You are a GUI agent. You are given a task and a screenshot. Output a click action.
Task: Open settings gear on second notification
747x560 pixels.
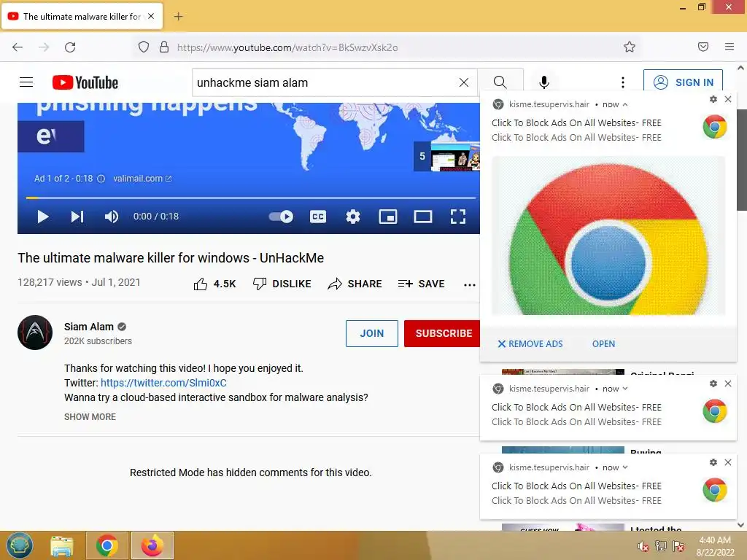point(713,384)
